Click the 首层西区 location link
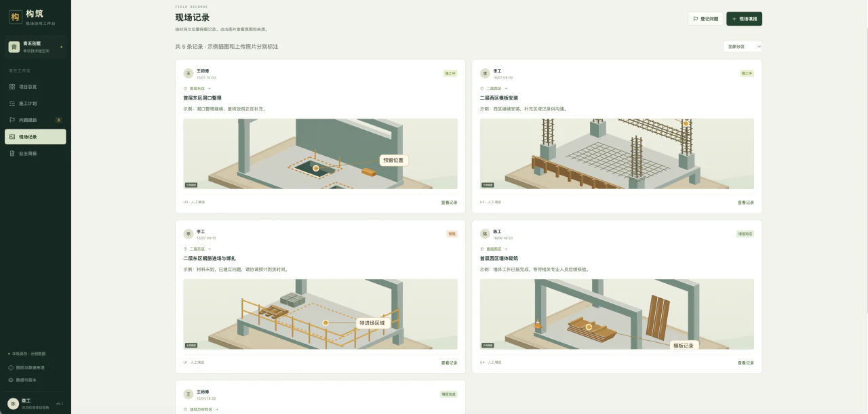 [494, 249]
